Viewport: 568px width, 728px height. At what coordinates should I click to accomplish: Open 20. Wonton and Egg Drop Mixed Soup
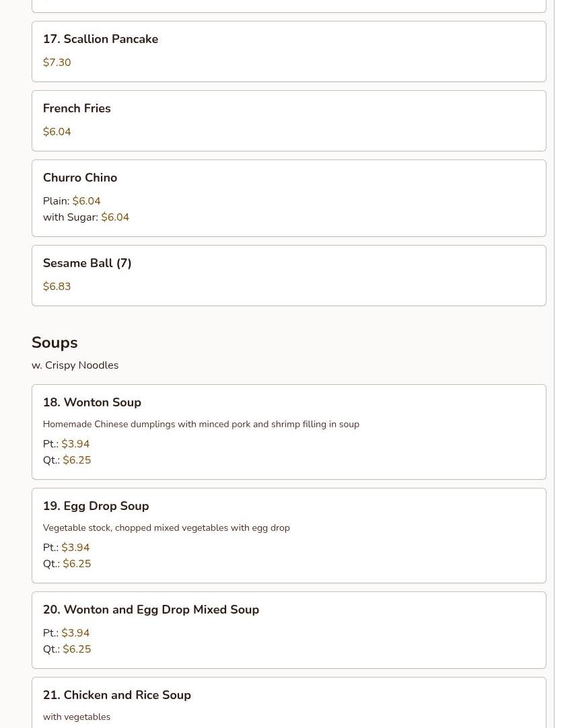coord(151,610)
